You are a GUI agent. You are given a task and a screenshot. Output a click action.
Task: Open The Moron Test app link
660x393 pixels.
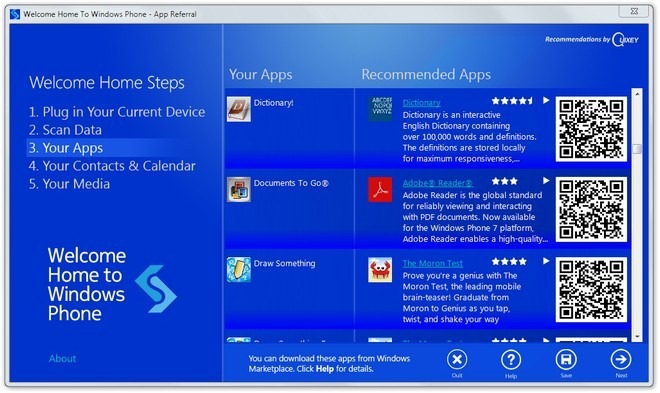click(x=432, y=263)
